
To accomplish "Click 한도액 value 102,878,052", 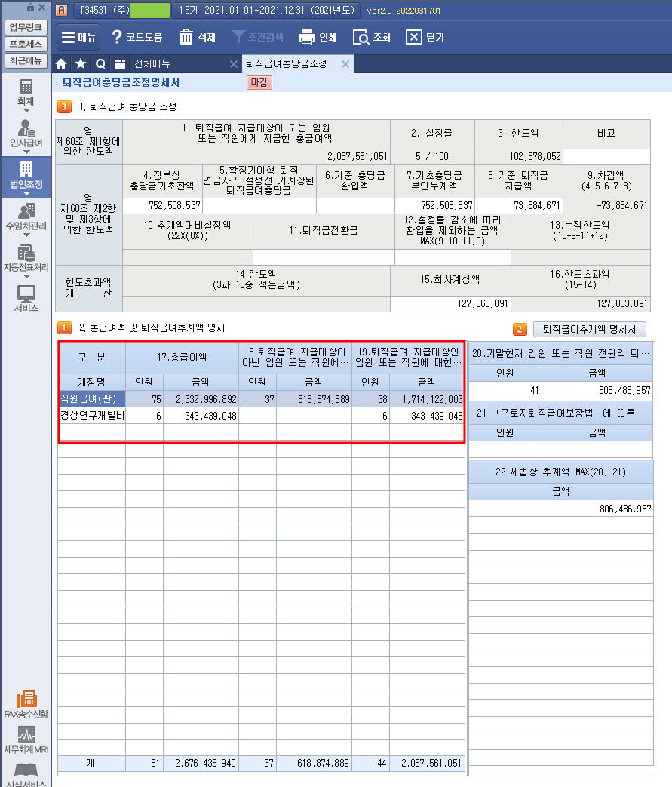I will (x=519, y=157).
